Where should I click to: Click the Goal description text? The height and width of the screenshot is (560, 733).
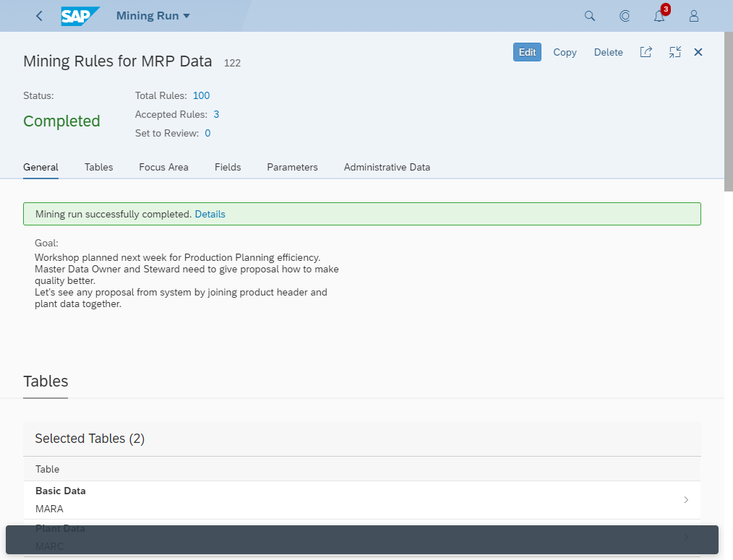(x=187, y=280)
